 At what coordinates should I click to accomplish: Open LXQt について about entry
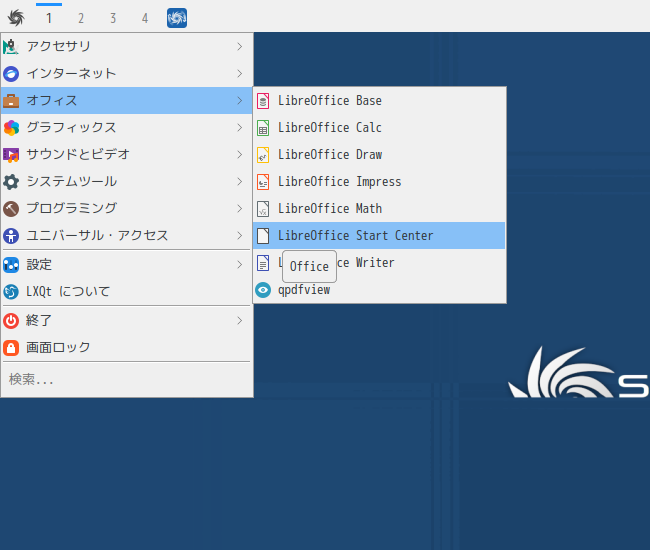pyautogui.click(x=126, y=291)
